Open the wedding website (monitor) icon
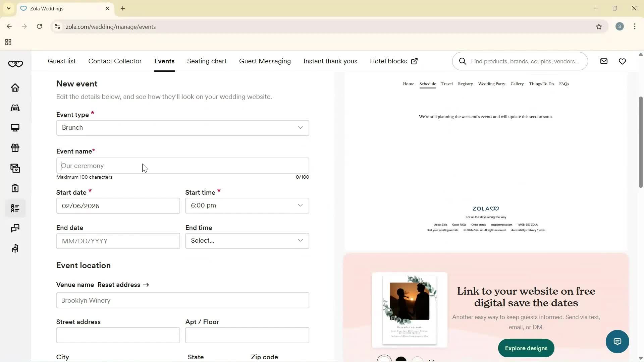Image resolution: width=644 pixels, height=362 pixels. [x=15, y=128]
